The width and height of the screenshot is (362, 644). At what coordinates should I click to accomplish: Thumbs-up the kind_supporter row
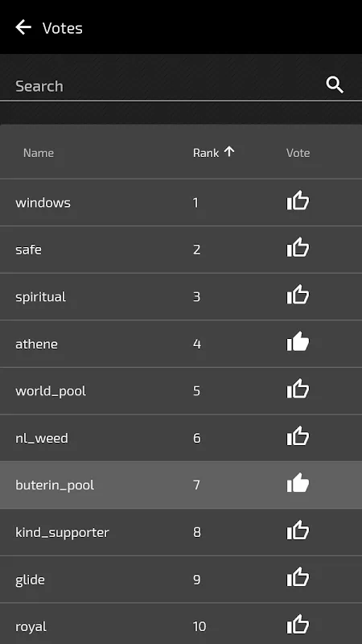298,530
